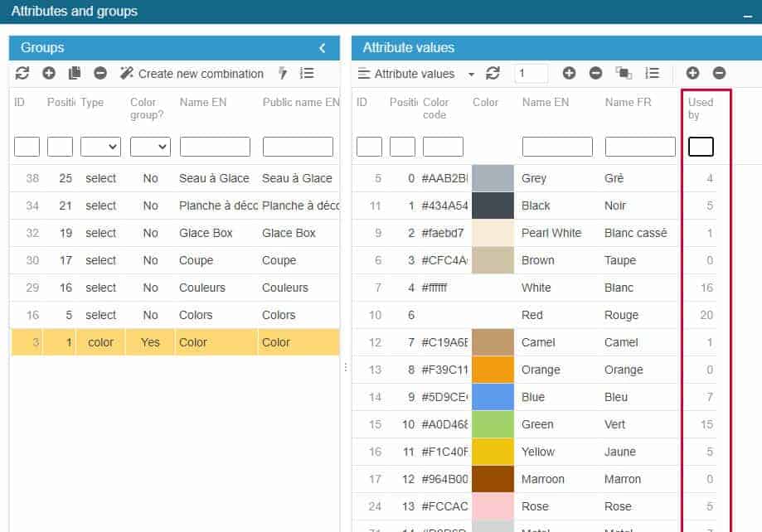Click the lightning bolt icon in Groups toolbar
Viewport: 762px width, 532px height.
[283, 74]
